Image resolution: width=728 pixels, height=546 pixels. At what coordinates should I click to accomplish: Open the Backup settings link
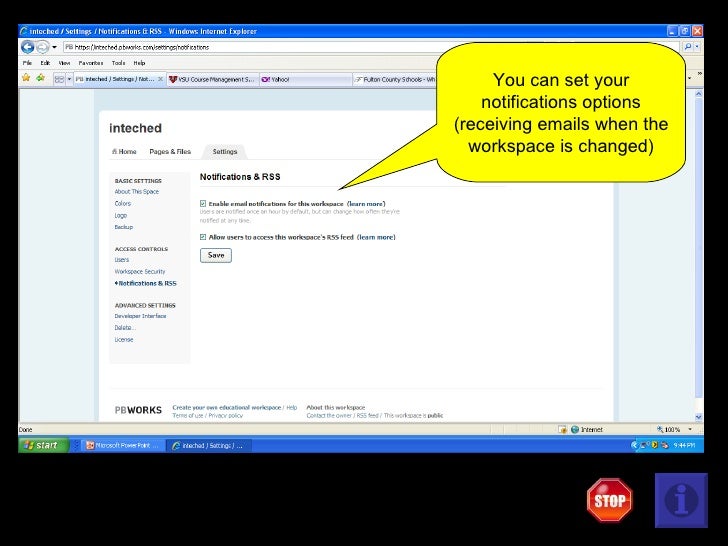click(124, 227)
